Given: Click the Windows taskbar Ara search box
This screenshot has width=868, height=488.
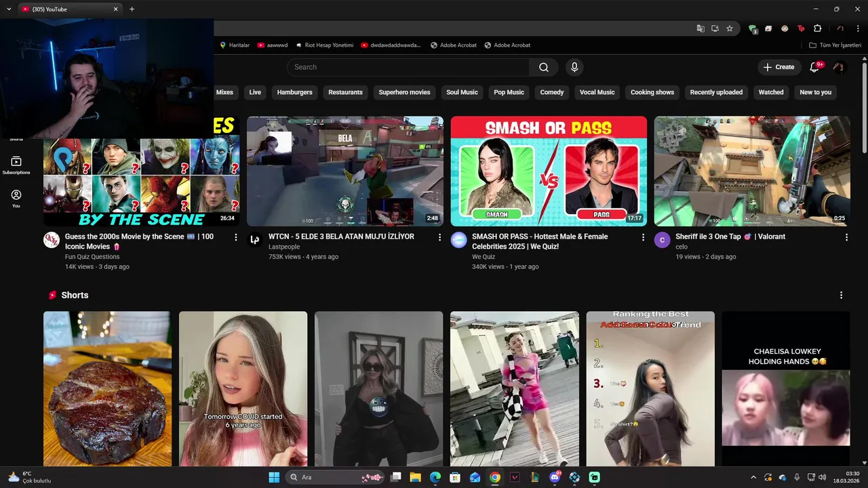Looking at the screenshot, I should pos(336,477).
